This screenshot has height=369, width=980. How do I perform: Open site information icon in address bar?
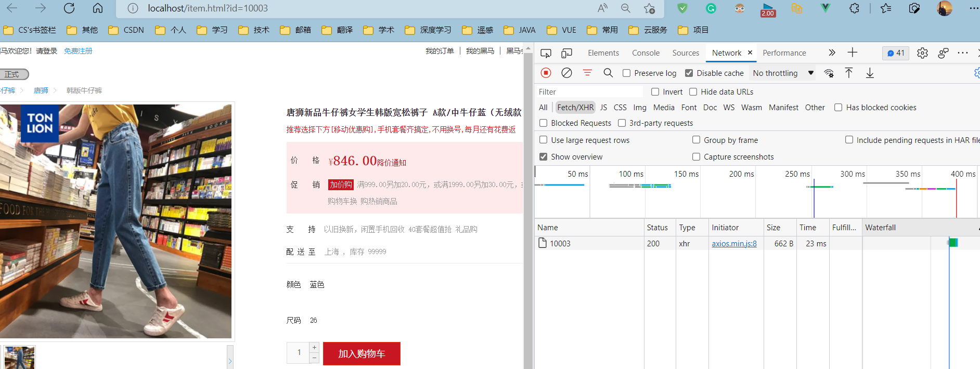(133, 8)
